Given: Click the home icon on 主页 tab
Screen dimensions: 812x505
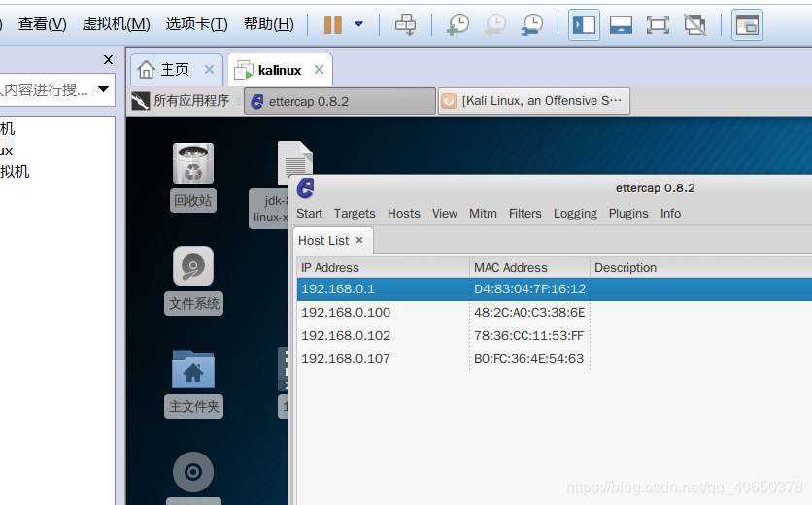Looking at the screenshot, I should (147, 69).
